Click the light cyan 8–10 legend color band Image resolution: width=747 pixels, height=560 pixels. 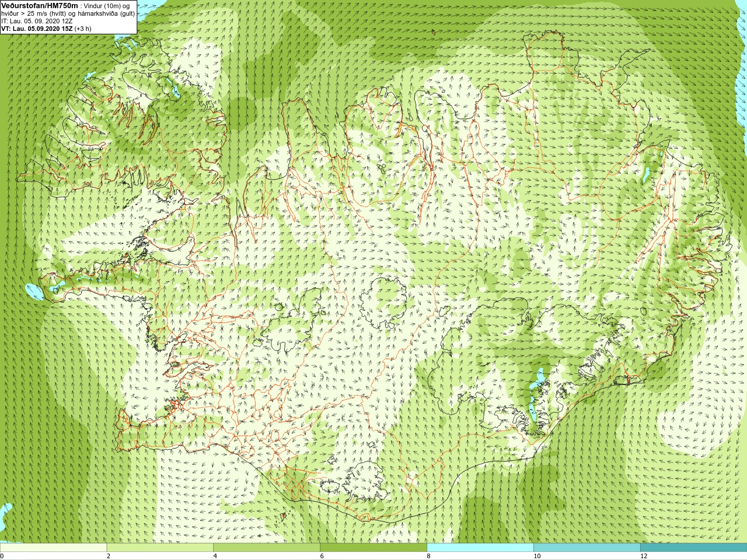480,548
